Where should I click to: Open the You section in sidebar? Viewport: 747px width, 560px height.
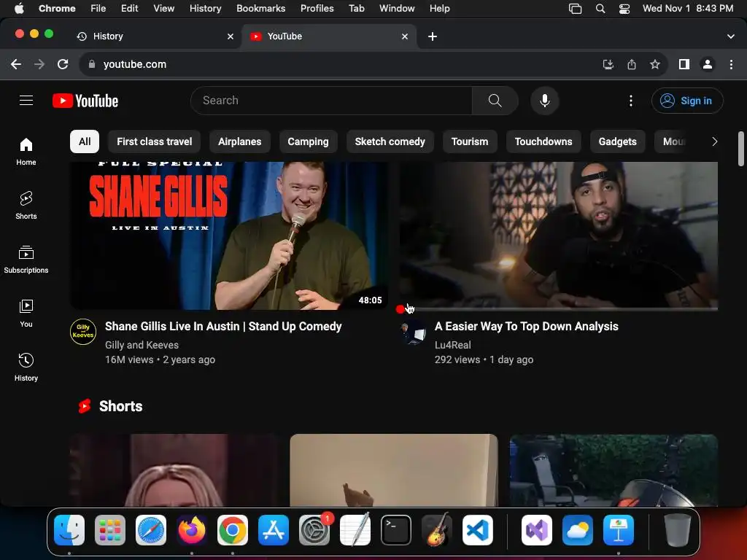point(26,314)
